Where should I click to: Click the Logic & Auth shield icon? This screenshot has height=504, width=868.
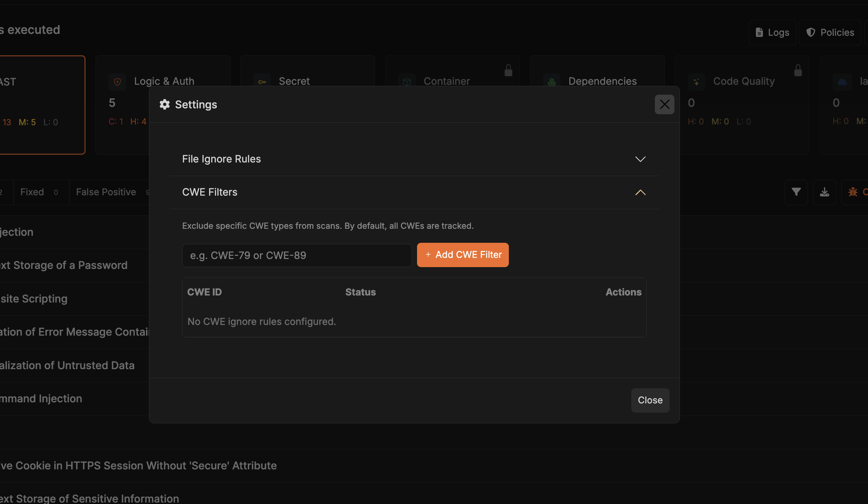(117, 82)
